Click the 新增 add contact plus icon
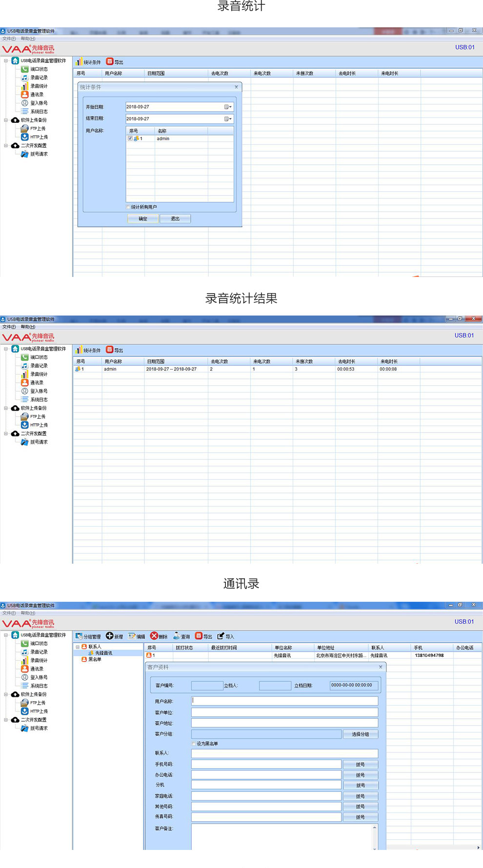483x868 pixels. point(110,636)
